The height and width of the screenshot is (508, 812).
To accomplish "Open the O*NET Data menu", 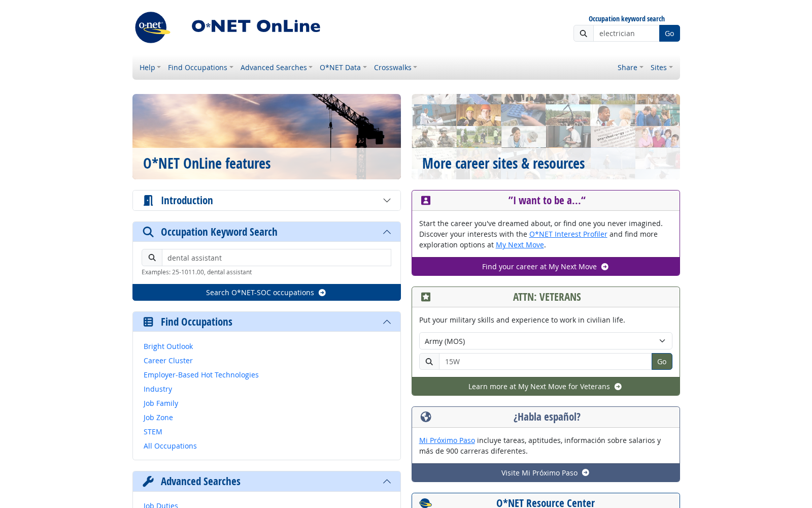I will tap(343, 68).
